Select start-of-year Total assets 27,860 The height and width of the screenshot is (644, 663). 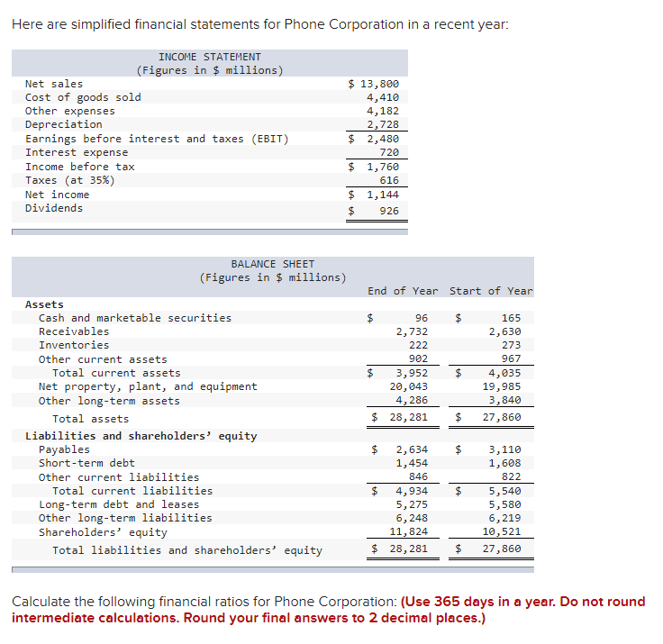pyautogui.click(x=502, y=417)
